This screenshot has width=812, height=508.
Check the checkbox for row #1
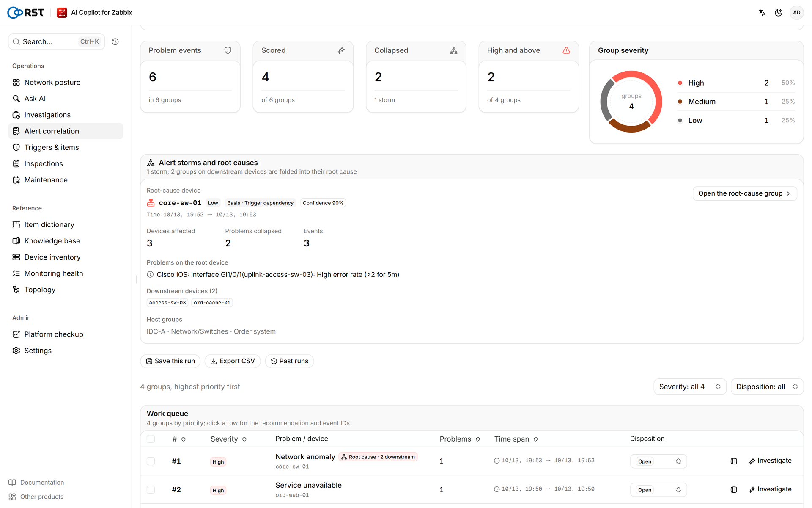tap(151, 461)
